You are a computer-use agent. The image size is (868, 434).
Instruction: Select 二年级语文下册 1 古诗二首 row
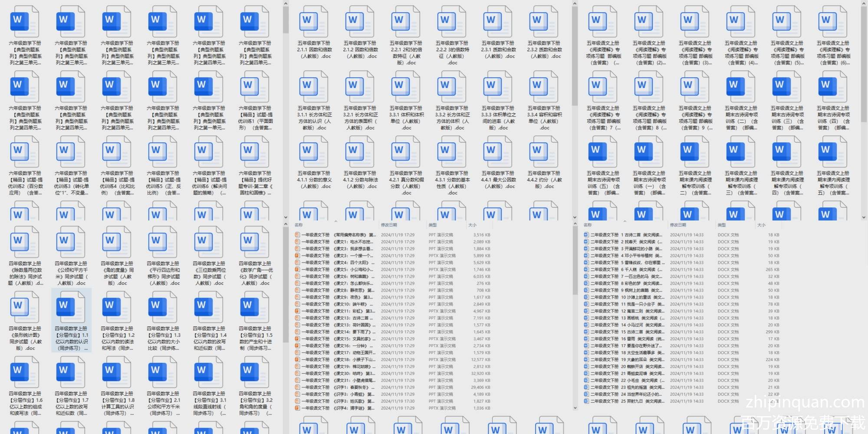681,235
